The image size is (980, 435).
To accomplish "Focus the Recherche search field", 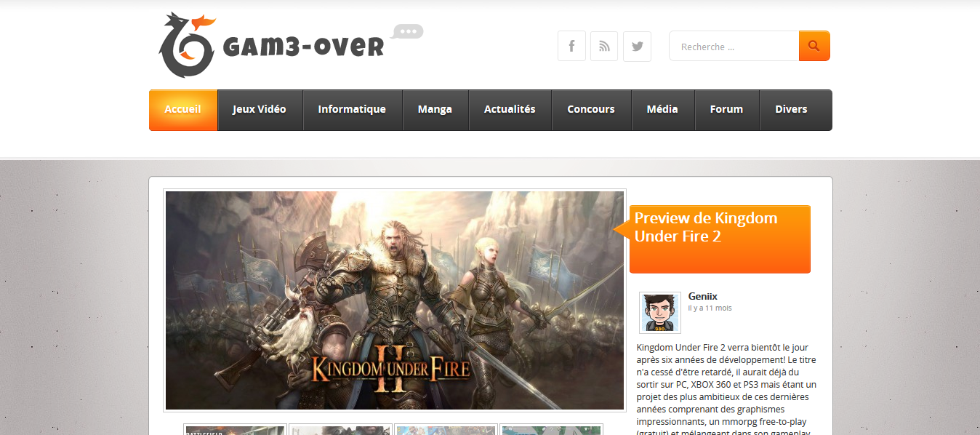I will (734, 46).
